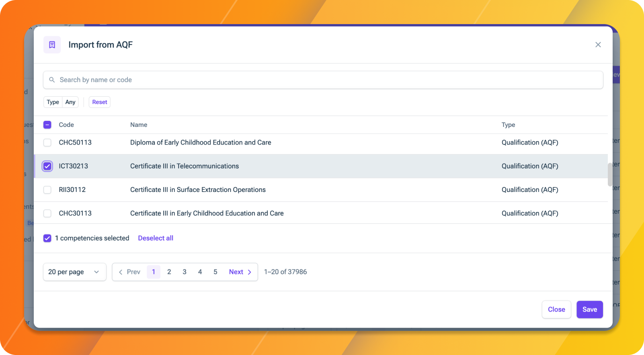Advance to the Next page
This screenshot has height=355, width=644.
[x=240, y=272]
